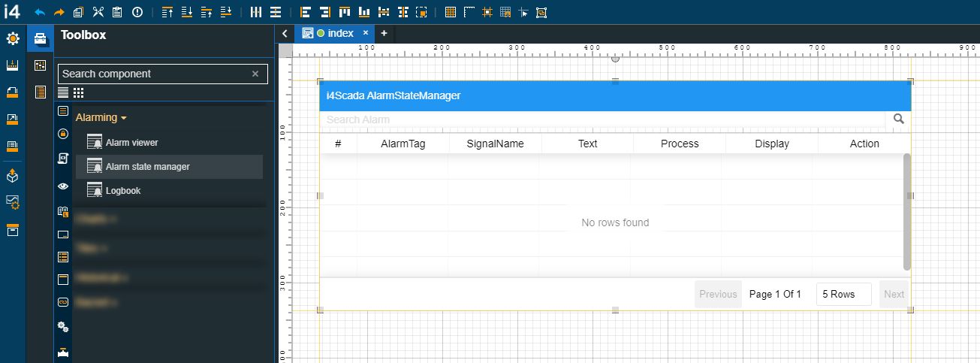The height and width of the screenshot is (363, 980).
Task: Click the i4Scada AlarmStateManager title bar
Action: pyautogui.click(x=615, y=96)
